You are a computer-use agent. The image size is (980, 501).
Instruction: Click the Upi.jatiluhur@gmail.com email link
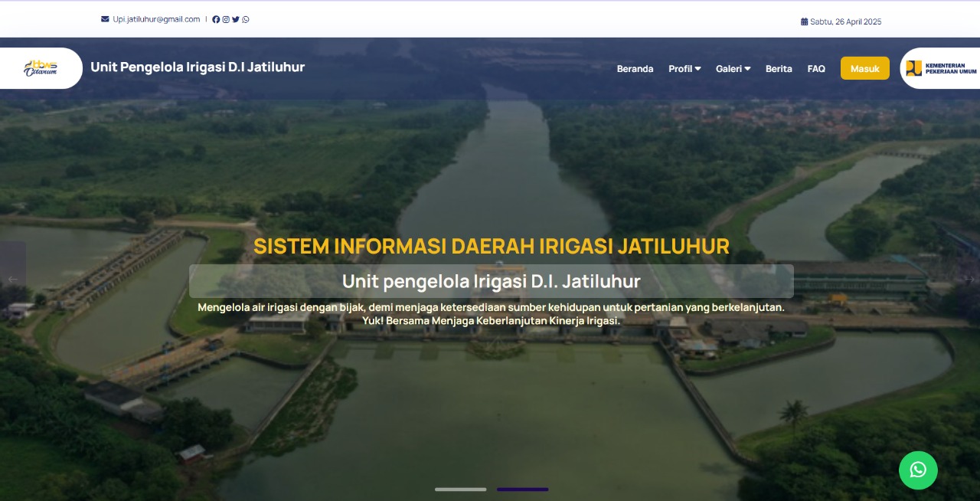pos(156,19)
